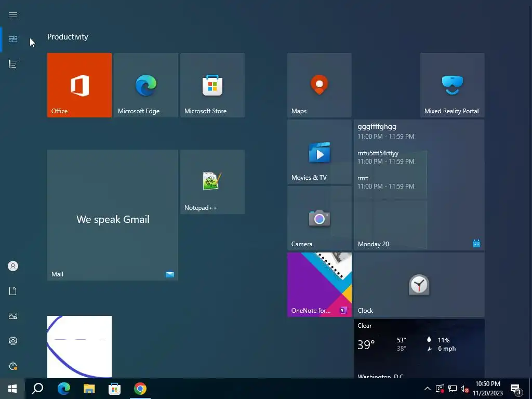Click the Windows Start button
Image resolution: width=532 pixels, height=399 pixels.
(x=12, y=389)
